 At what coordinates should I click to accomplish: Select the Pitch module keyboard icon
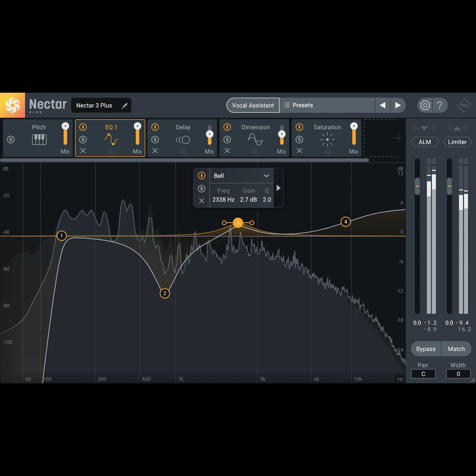(39, 140)
